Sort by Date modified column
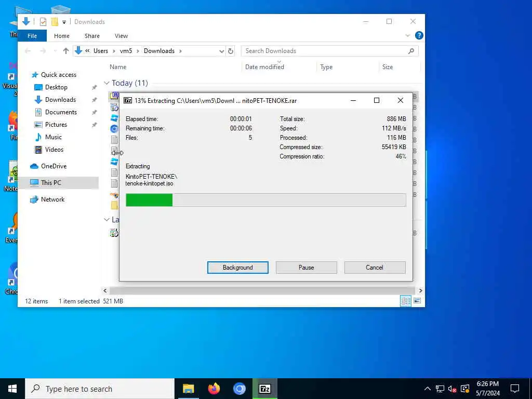This screenshot has width=532, height=399. [264, 67]
